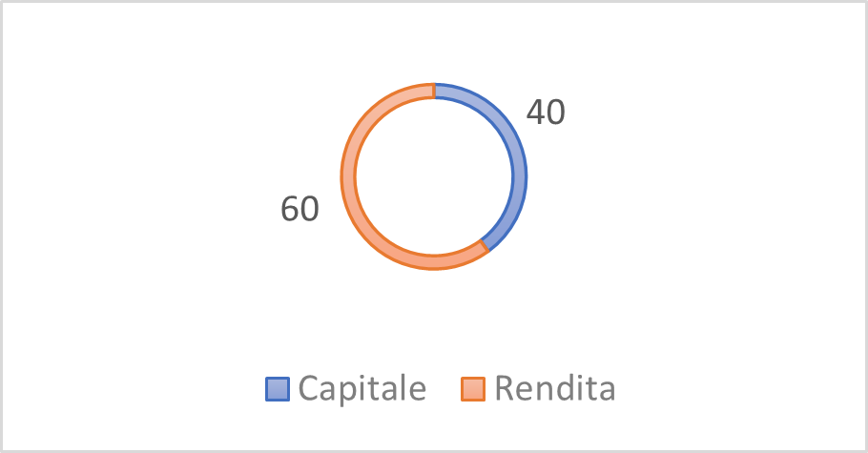Click the orange Rendita legend swatch

click(472, 389)
